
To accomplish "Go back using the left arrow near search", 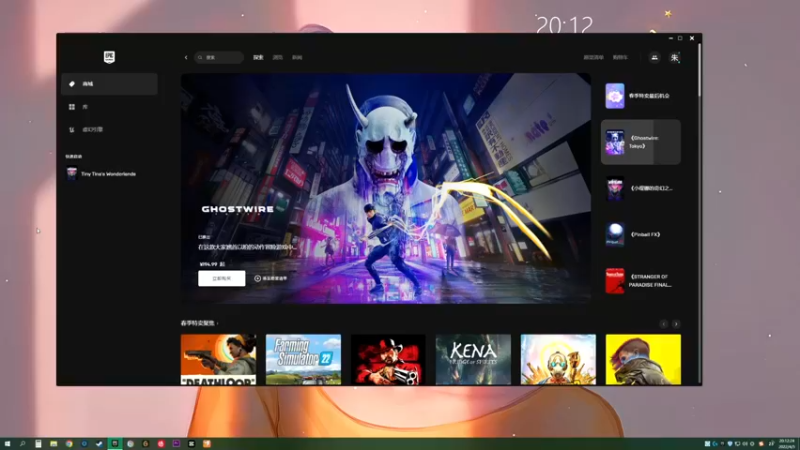I will coord(186,58).
